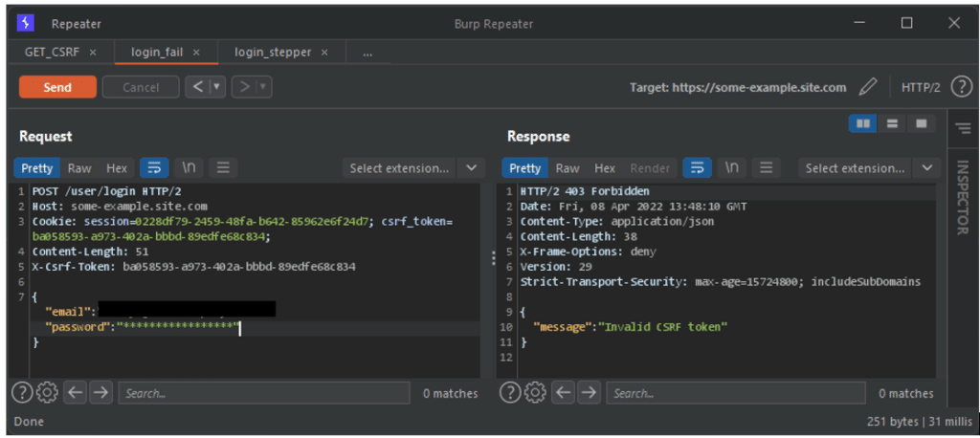Go to previous match in request search

click(76, 392)
